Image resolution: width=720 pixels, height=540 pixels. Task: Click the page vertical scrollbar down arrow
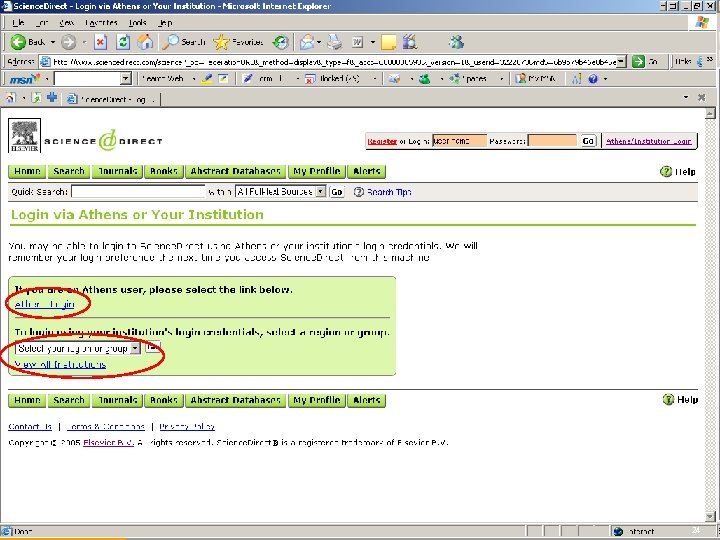tap(710, 517)
